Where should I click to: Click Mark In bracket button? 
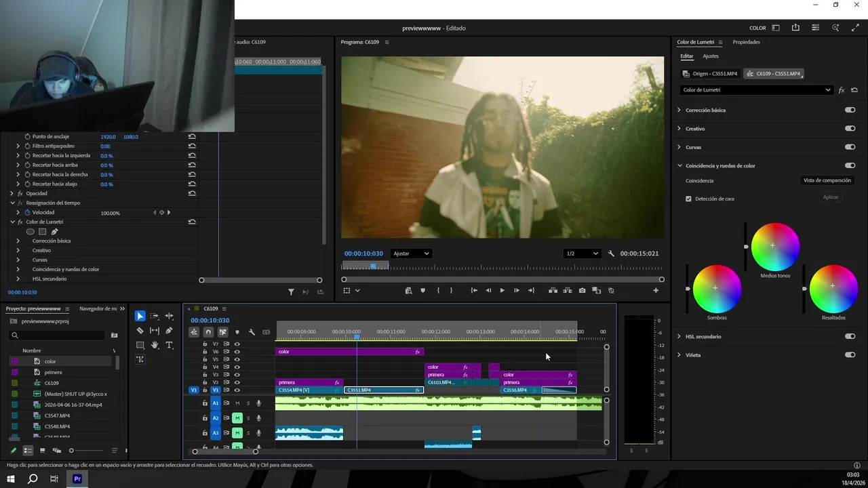point(438,291)
